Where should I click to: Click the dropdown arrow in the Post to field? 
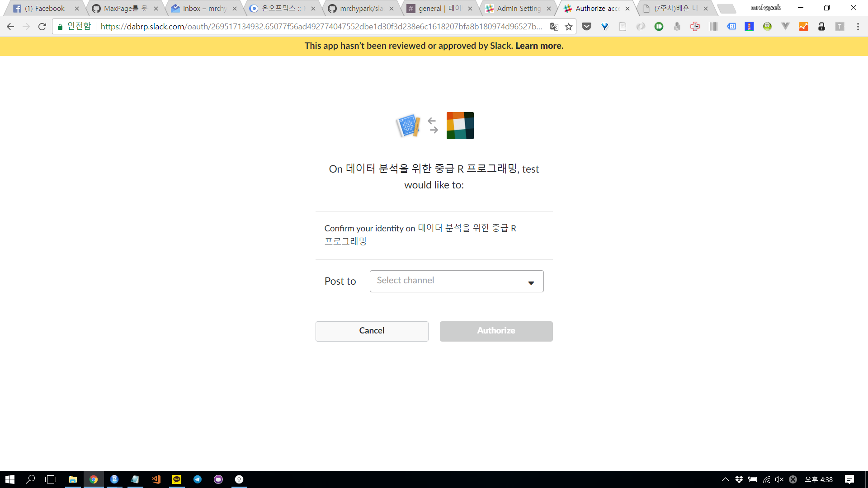(x=531, y=283)
